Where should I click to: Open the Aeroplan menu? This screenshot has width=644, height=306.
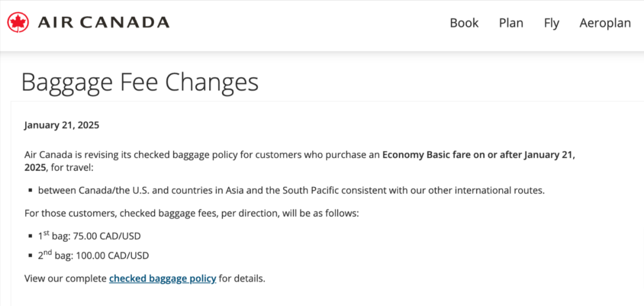[605, 23]
